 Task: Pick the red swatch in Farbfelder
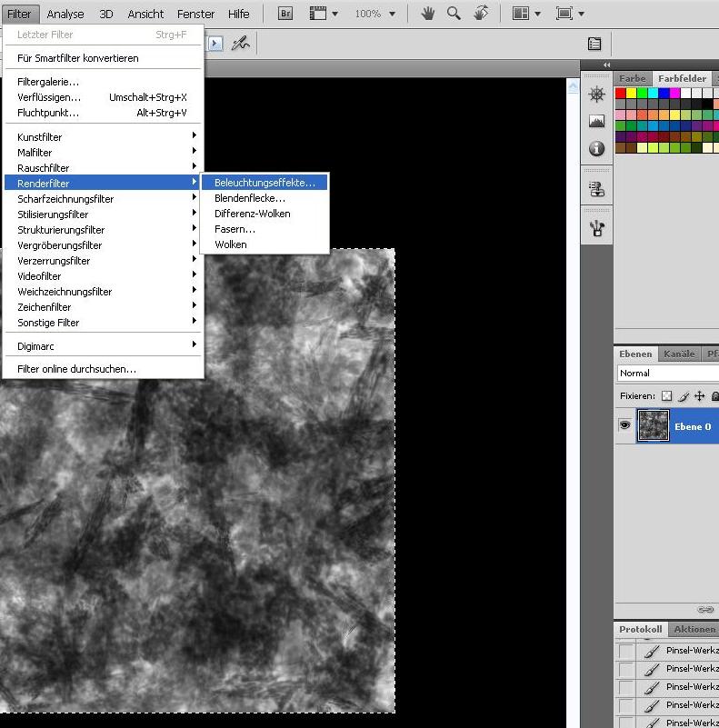click(x=620, y=93)
